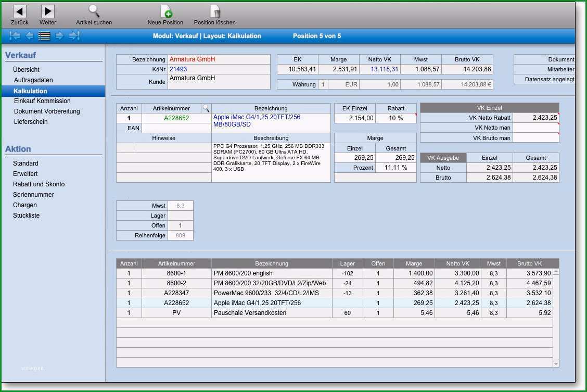Click Marge Prozent value 11,11 %

pyautogui.click(x=395, y=168)
